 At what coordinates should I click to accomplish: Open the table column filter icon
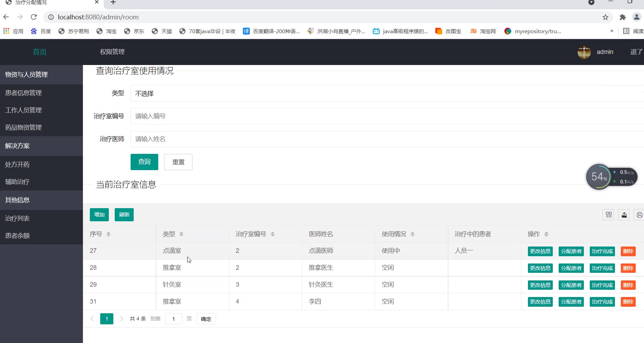[609, 215]
